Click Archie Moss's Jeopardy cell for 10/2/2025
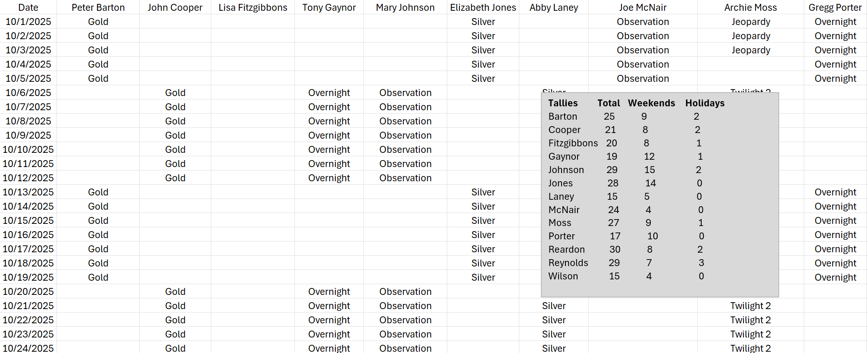The width and height of the screenshot is (868, 353). point(750,36)
